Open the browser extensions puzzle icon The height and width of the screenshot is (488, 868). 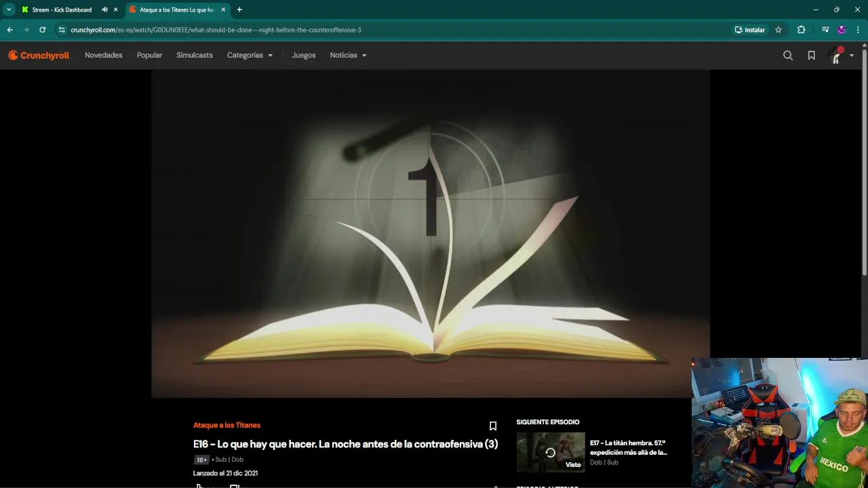click(801, 30)
